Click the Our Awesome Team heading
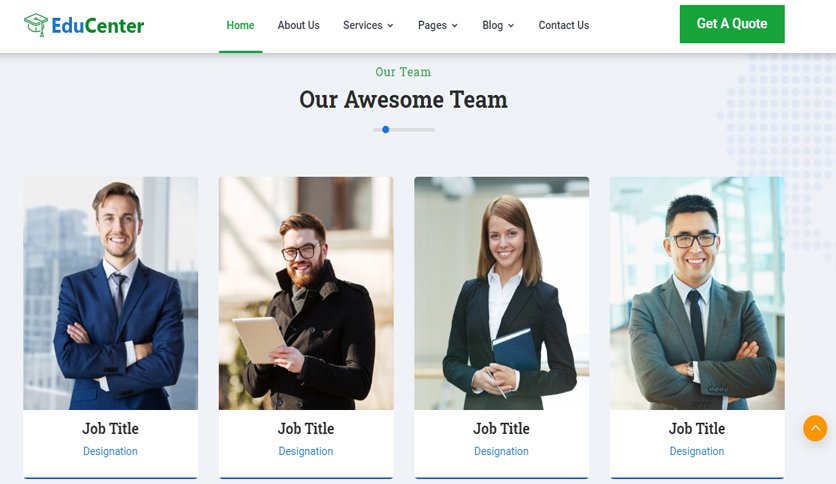The height and width of the screenshot is (484, 836). coord(403,100)
